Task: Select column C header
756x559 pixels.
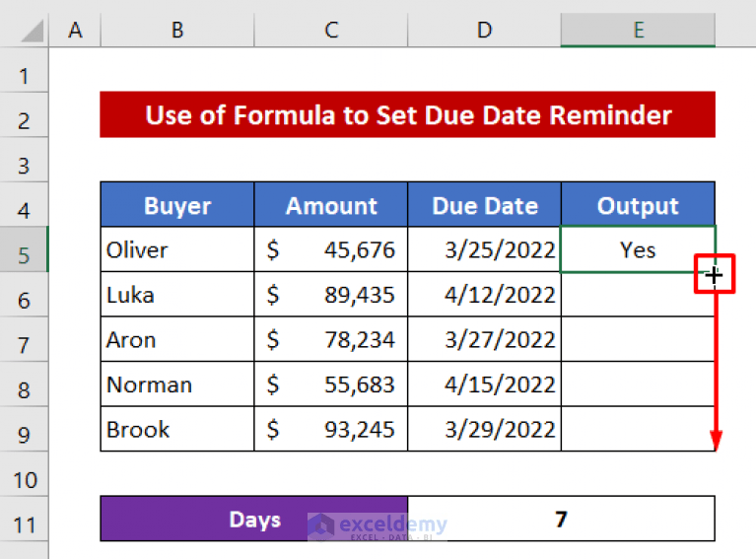Action: coord(331,32)
